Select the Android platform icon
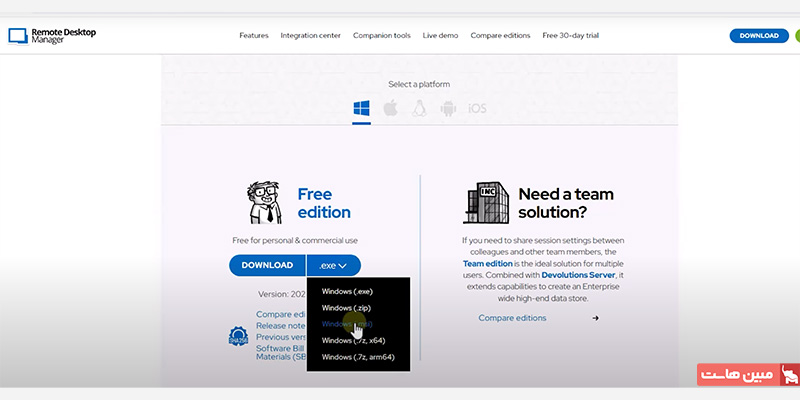The height and width of the screenshot is (400, 800). [x=448, y=108]
